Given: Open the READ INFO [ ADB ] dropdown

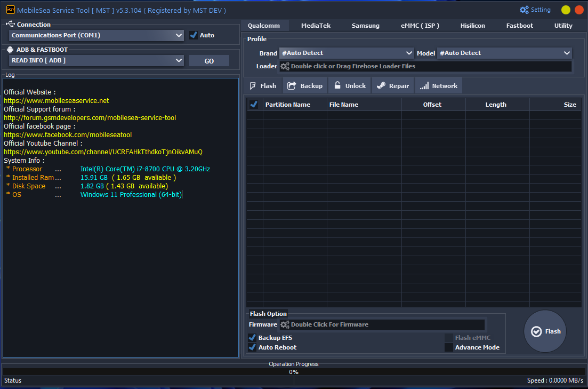Looking at the screenshot, I should pyautogui.click(x=96, y=60).
